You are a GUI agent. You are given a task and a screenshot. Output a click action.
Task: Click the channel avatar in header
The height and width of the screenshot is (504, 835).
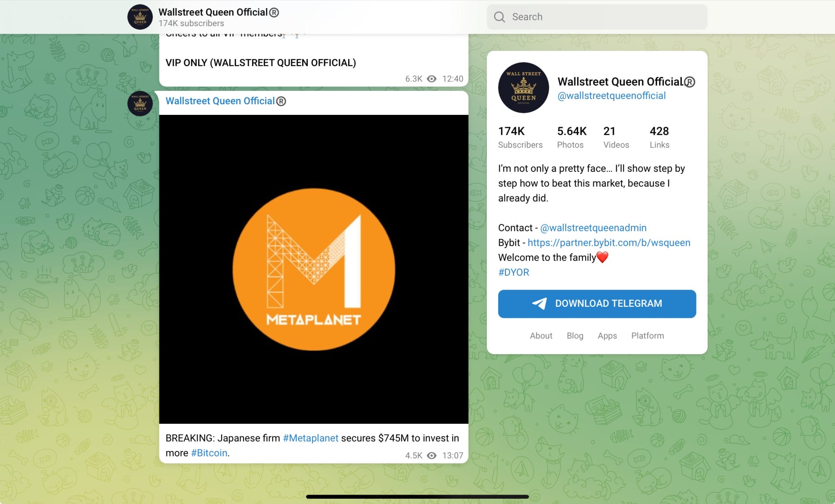click(140, 17)
